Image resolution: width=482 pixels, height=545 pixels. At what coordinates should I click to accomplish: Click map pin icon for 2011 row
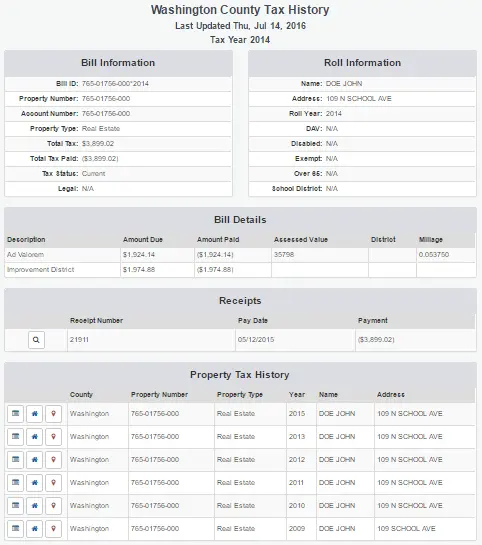54,482
